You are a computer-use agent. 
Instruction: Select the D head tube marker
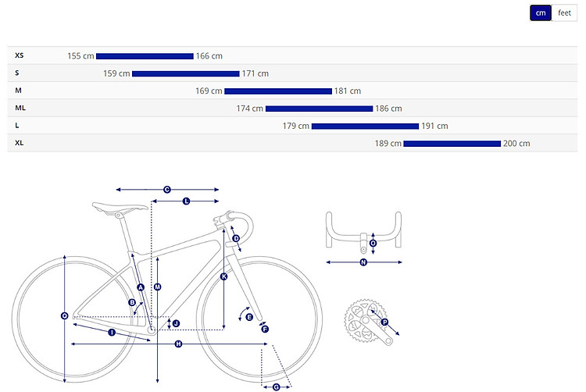click(x=236, y=238)
